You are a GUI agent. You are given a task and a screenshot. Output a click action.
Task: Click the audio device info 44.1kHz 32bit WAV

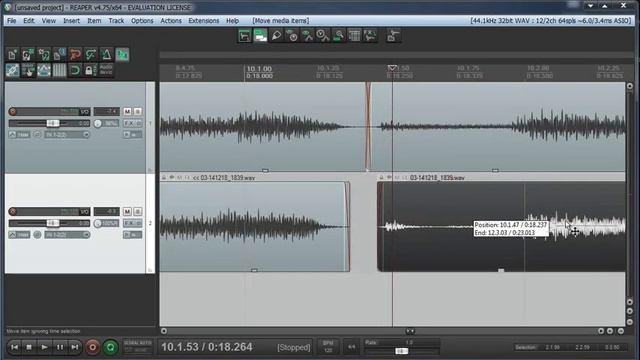pos(551,20)
